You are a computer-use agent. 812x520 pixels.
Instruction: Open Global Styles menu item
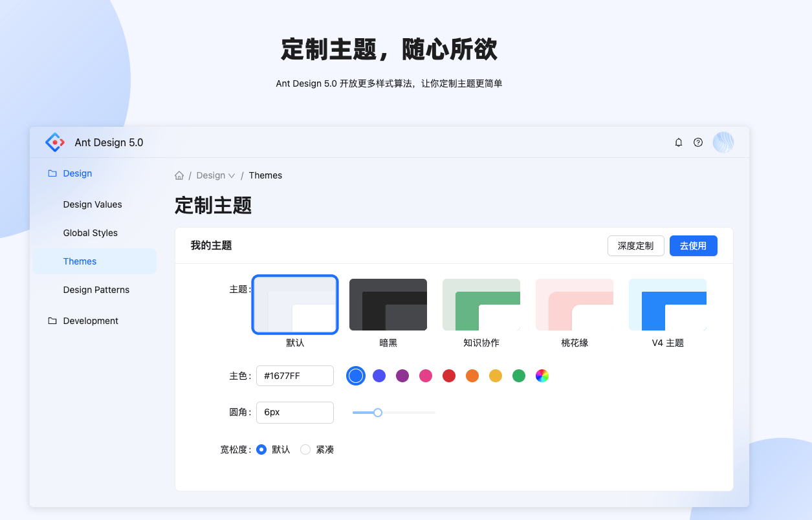[94, 233]
